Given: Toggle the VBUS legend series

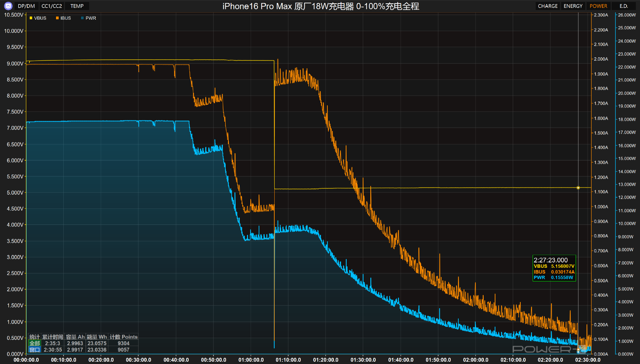Looking at the screenshot, I should coord(40,18).
